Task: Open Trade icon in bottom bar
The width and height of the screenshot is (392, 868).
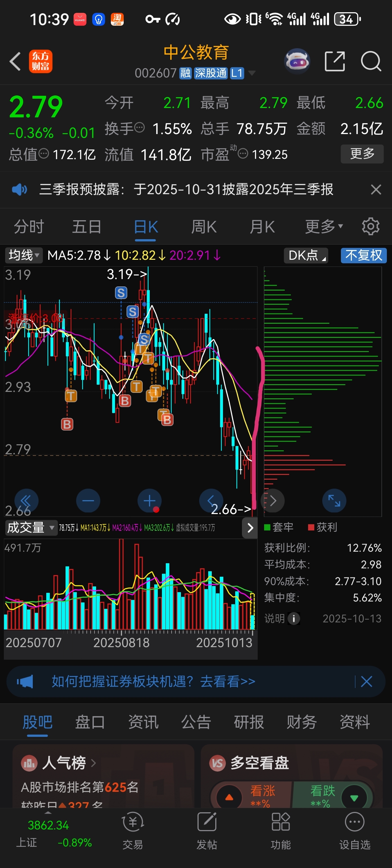Action: point(133,831)
